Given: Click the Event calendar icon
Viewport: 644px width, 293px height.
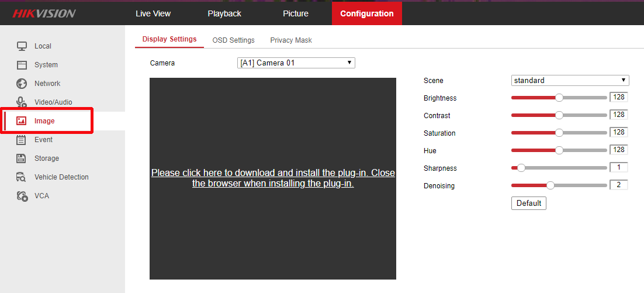Looking at the screenshot, I should point(22,140).
